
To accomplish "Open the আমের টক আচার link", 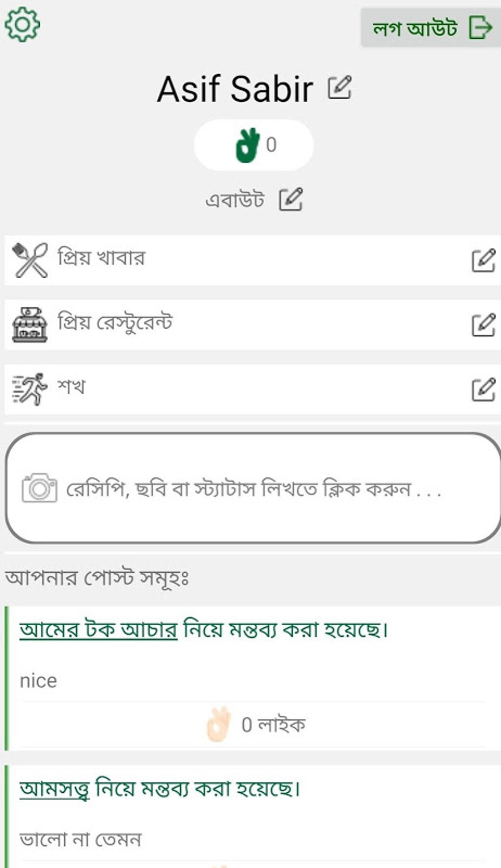I will point(98,630).
